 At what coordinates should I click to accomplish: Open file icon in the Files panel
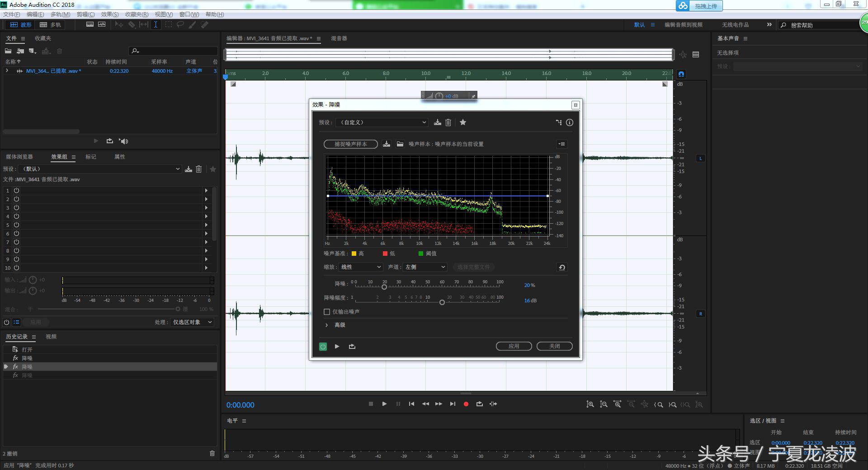[x=8, y=51]
